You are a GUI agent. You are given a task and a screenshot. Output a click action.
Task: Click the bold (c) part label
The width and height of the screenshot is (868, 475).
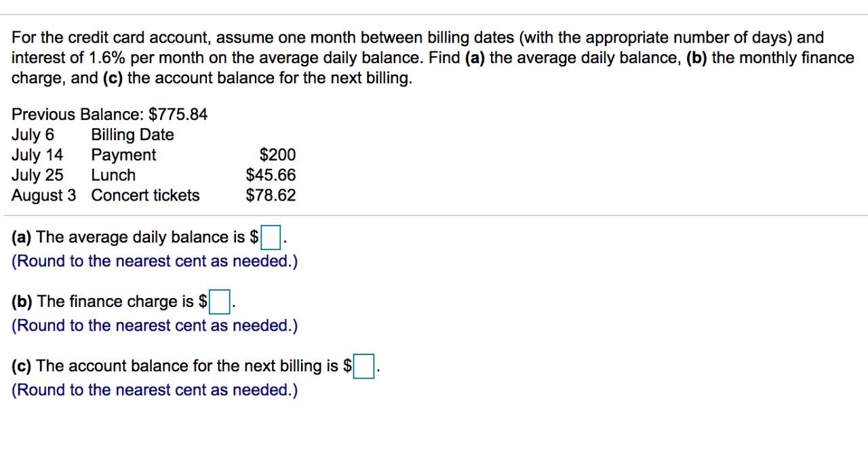click(20, 366)
